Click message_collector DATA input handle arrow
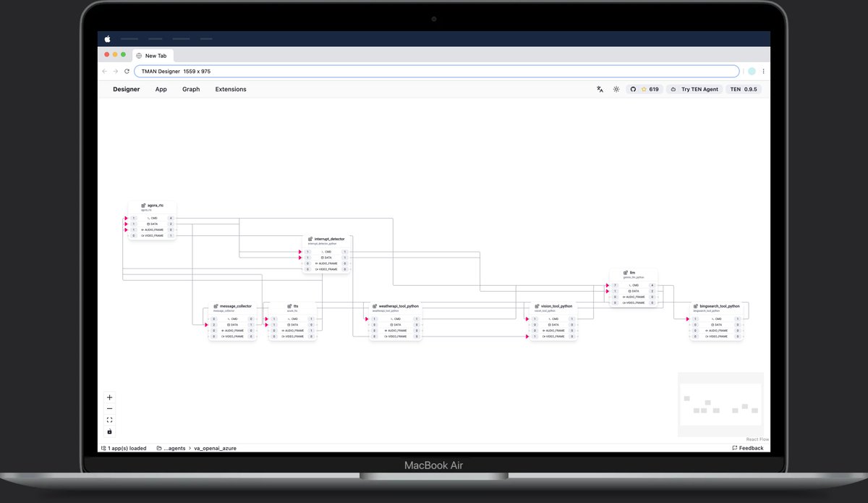Image resolution: width=868 pixels, height=503 pixels. point(206,325)
